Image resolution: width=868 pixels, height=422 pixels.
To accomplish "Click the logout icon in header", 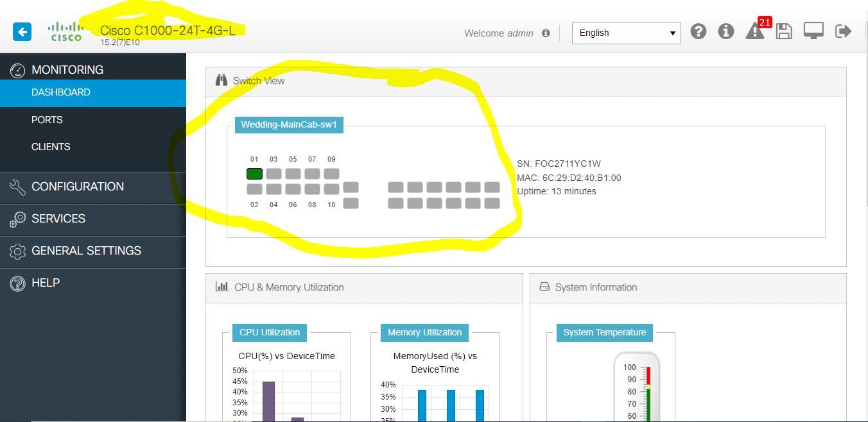I will click(x=843, y=31).
